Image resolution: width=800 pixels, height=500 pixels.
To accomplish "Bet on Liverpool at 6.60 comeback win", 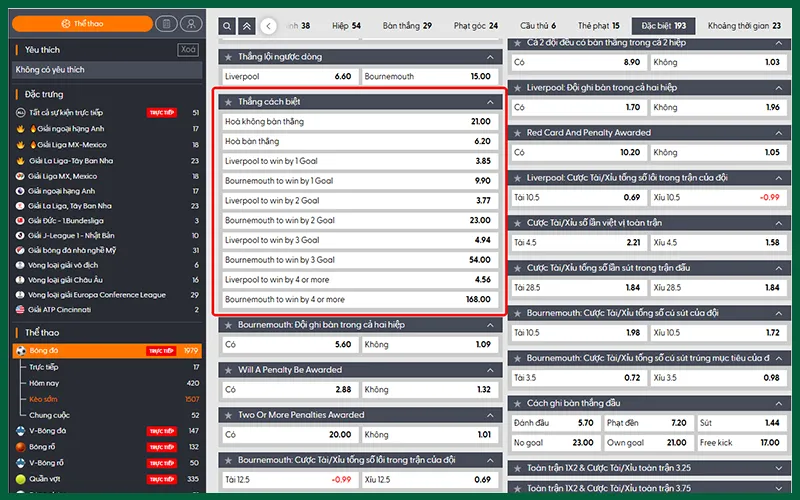I will [x=289, y=77].
